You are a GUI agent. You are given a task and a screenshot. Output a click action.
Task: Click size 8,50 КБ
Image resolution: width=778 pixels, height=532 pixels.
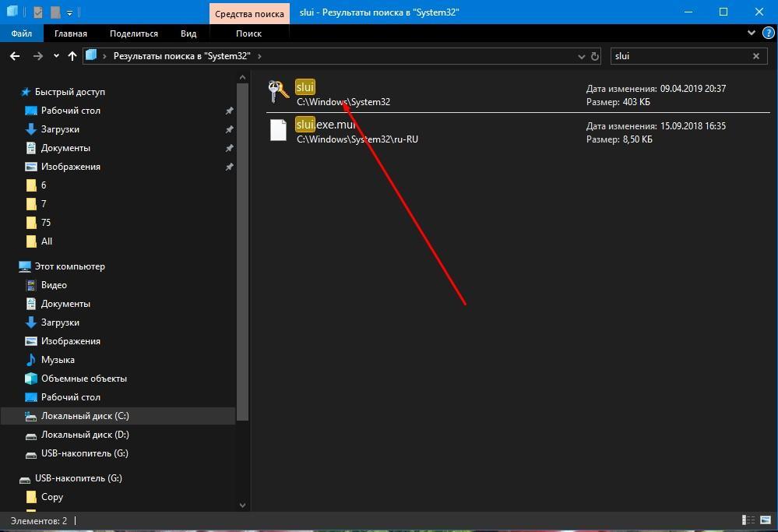(637, 139)
